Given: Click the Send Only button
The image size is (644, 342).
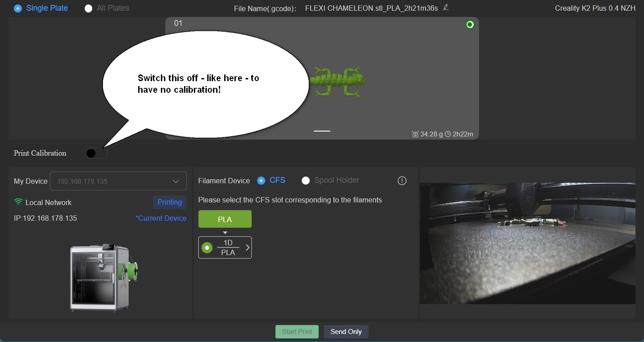Looking at the screenshot, I should pyautogui.click(x=346, y=332).
